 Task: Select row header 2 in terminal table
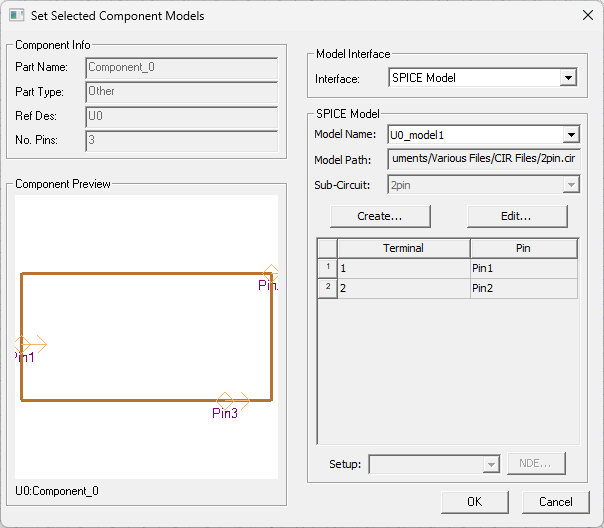pos(328,288)
